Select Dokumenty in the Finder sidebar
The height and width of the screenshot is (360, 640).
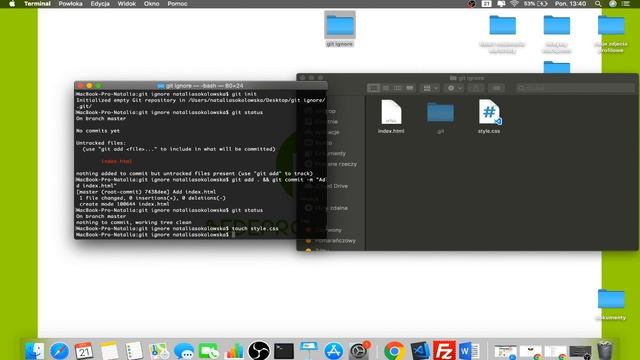pos(330,153)
